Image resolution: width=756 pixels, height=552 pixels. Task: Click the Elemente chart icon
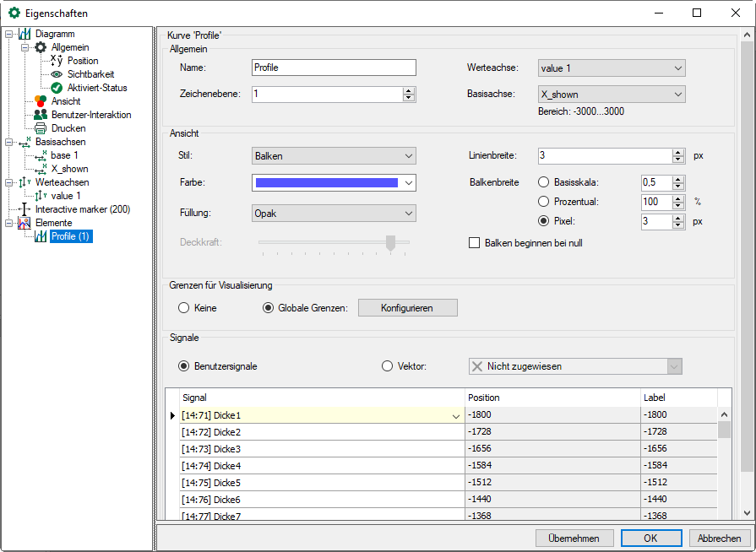[24, 223]
